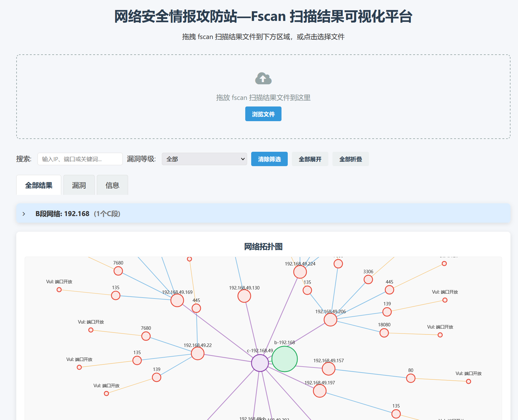518x420 pixels.
Task: Click the B段网络: 192.168 header text
Action: pyautogui.click(x=62, y=214)
